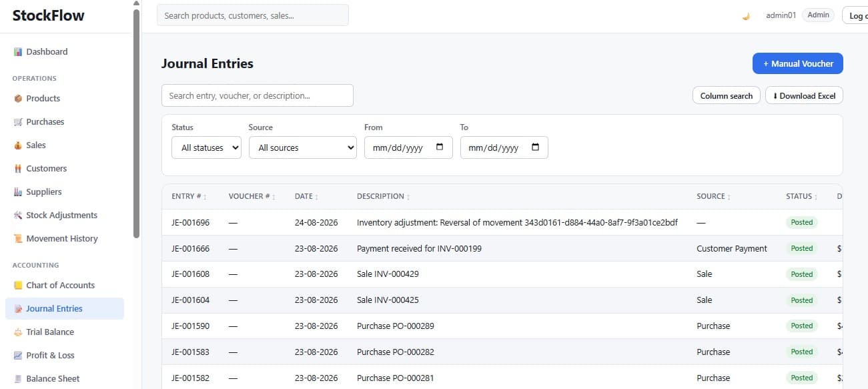Click the Column search button

(727, 95)
